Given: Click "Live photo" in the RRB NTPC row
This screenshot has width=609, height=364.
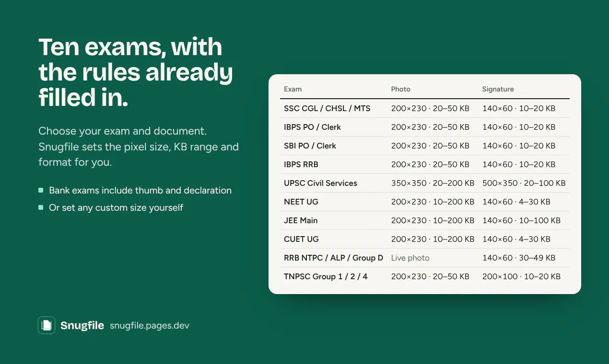Looking at the screenshot, I should tap(410, 258).
